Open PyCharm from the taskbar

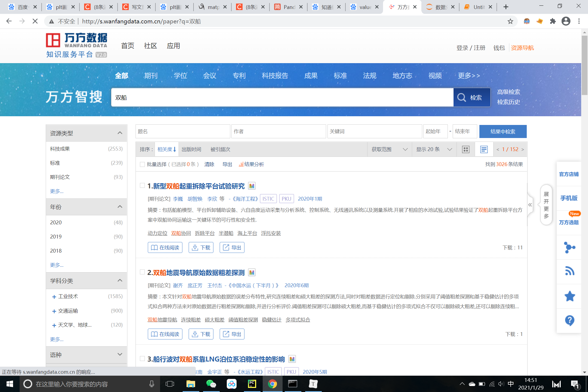(252, 384)
